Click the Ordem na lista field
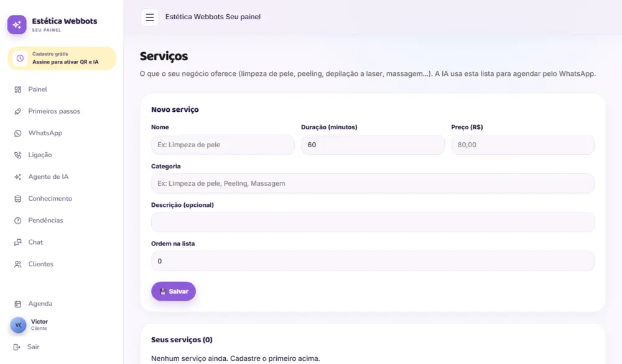Image resolution: width=622 pixels, height=364 pixels. point(373,261)
